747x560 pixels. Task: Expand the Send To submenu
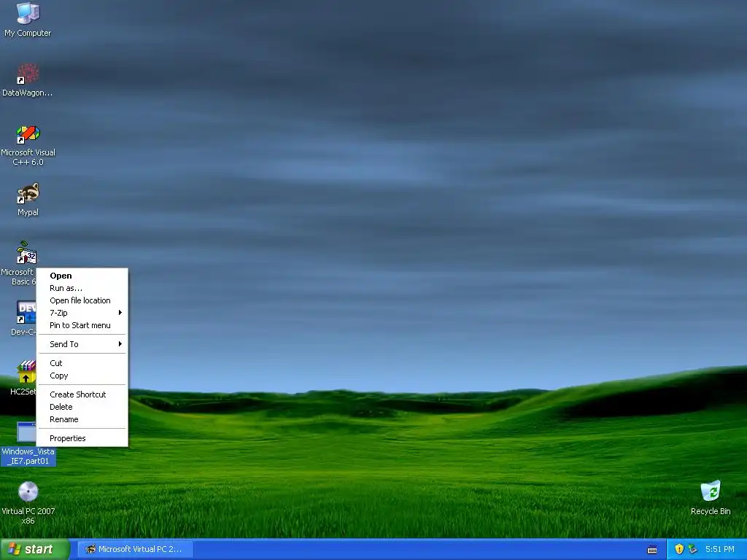point(82,344)
